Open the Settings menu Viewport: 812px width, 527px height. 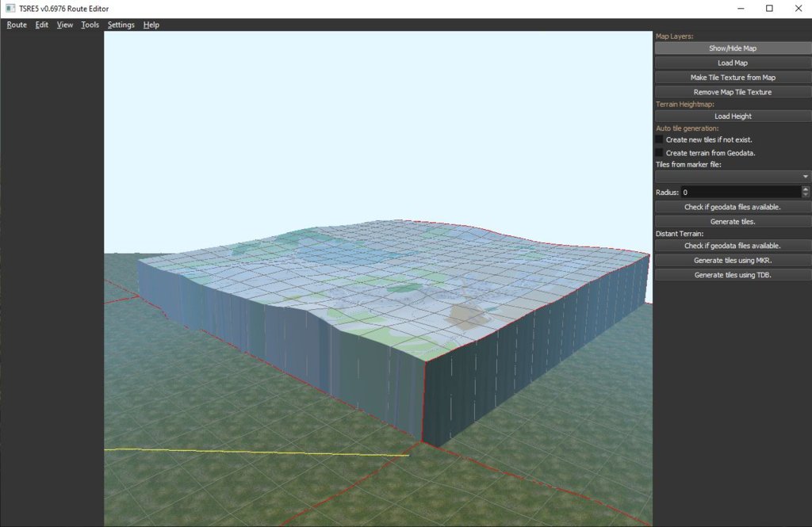(x=121, y=25)
